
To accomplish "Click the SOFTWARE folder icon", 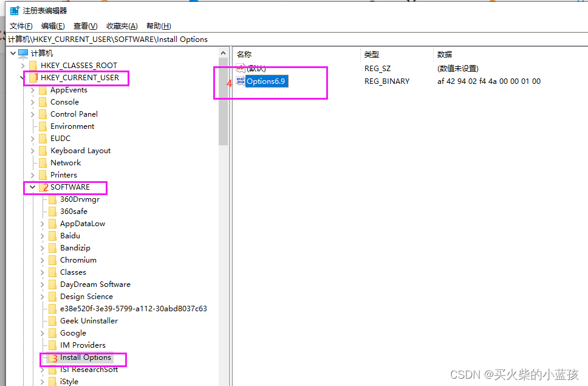I will coord(43,187).
